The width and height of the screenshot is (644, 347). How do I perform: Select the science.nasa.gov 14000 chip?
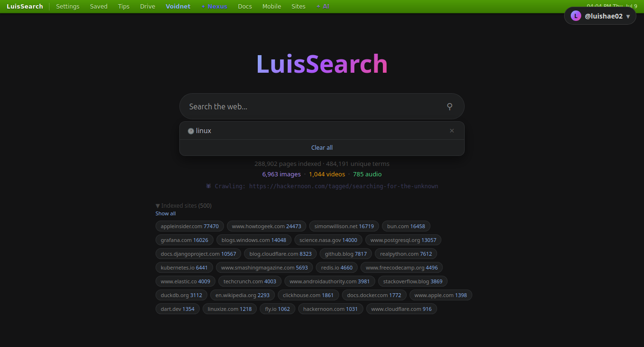328,240
